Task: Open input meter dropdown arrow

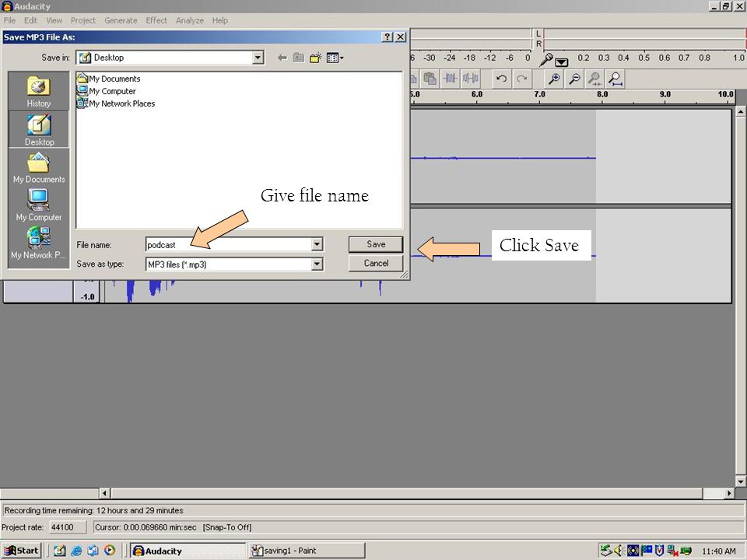Action: (562, 62)
